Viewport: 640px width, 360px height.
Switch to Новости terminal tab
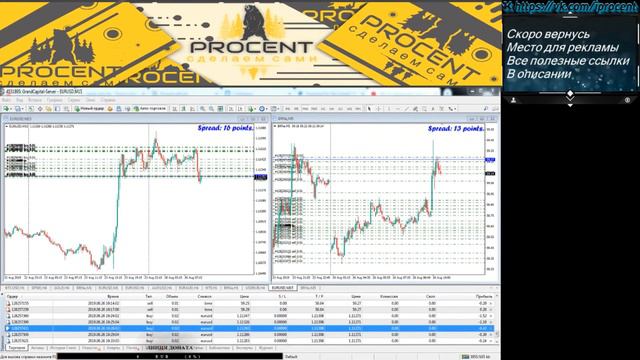89,348
